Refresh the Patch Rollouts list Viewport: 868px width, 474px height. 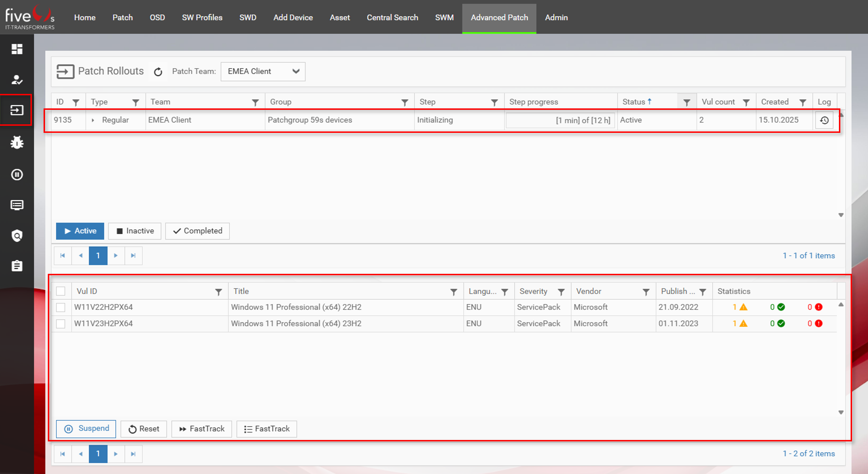(158, 72)
